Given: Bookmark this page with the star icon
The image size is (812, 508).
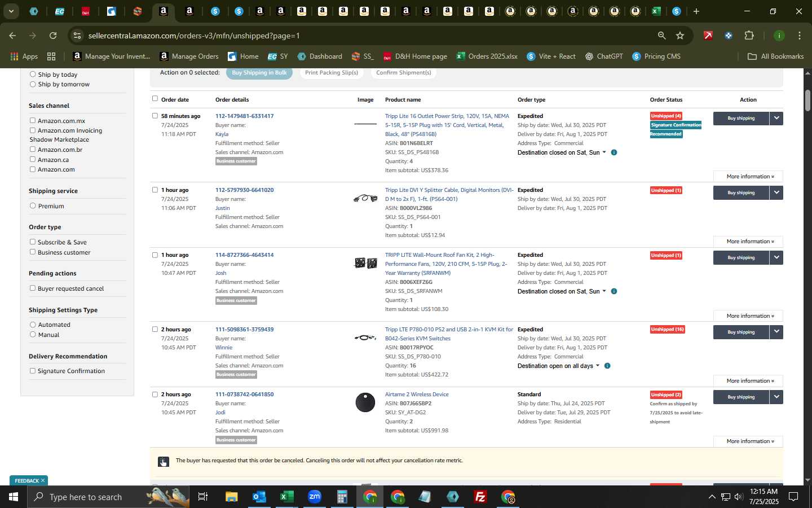Looking at the screenshot, I should click(x=680, y=36).
